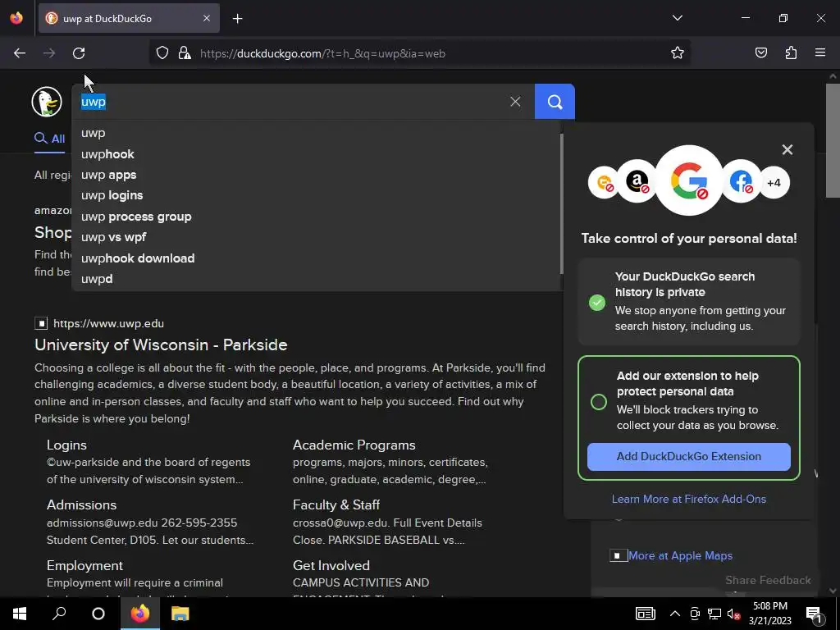Bookmark this page with the star

tap(677, 53)
